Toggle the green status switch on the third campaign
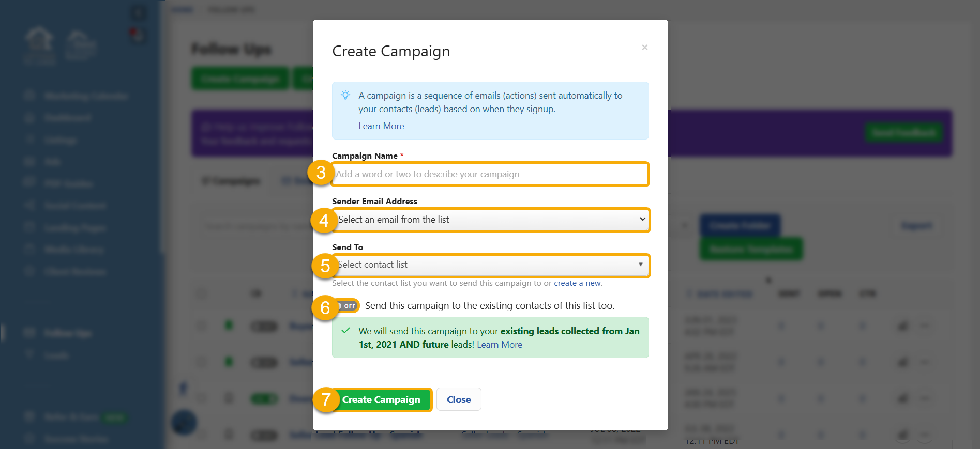This screenshot has width=980, height=449. 264,398
